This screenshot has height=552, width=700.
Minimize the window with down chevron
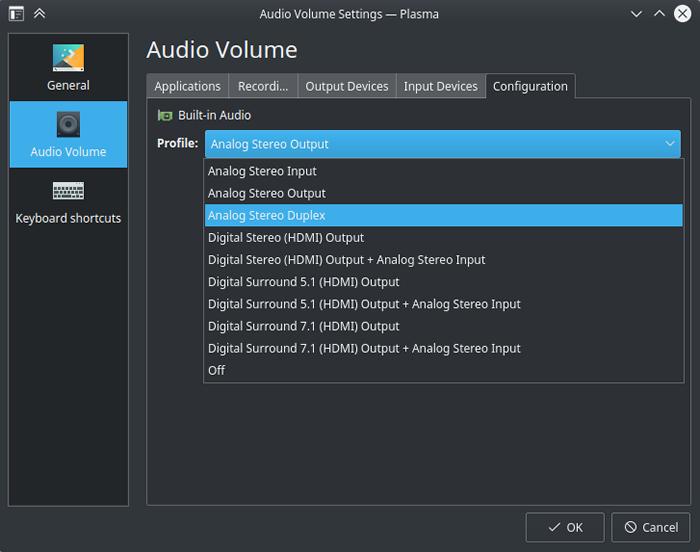point(636,14)
